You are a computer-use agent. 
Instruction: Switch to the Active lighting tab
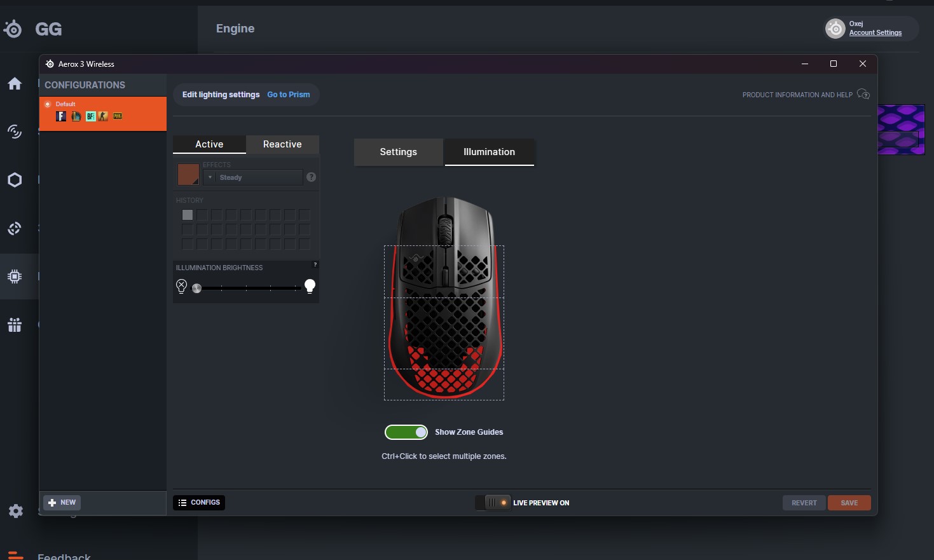tap(209, 144)
